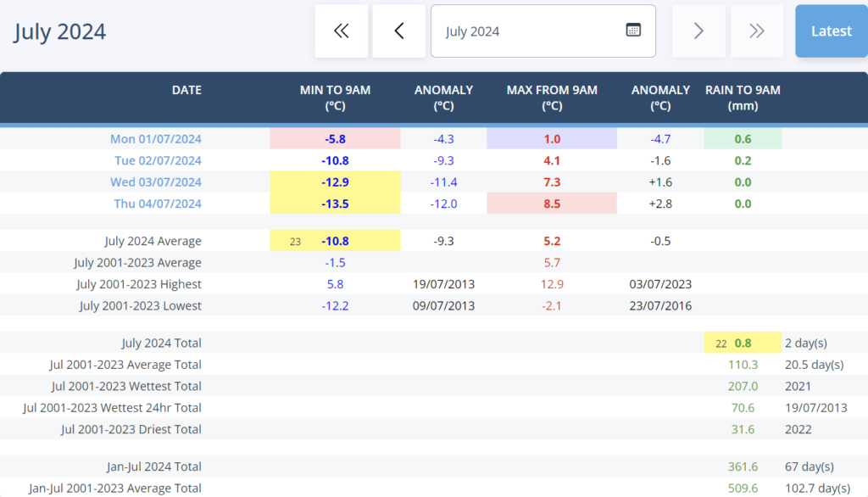868x497 pixels.
Task: Click the July 2024 month input field
Action: click(x=526, y=31)
